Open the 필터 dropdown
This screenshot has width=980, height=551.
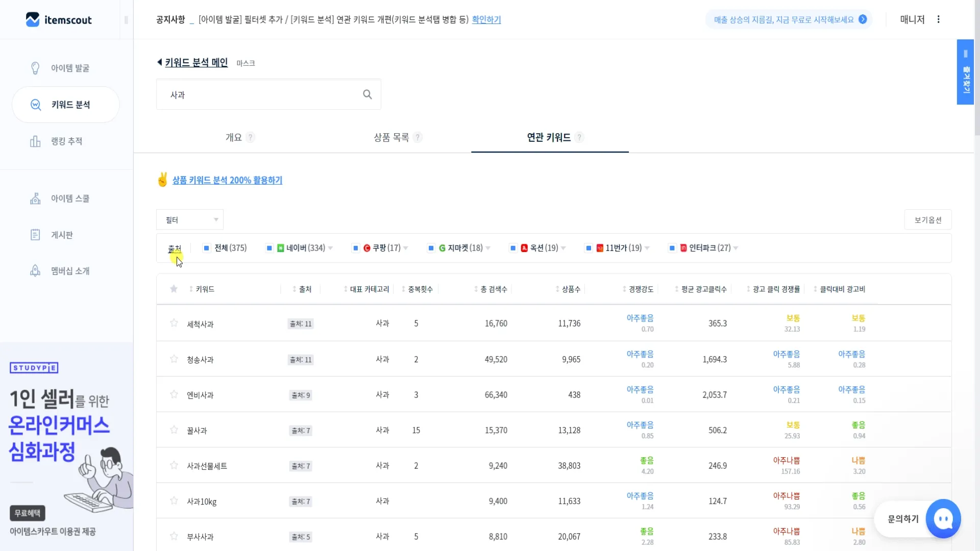189,220
